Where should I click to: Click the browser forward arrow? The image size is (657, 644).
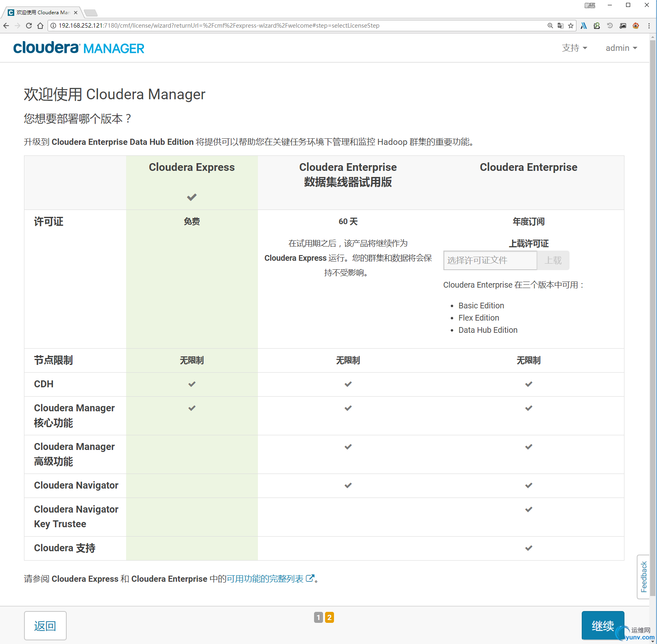17,26
